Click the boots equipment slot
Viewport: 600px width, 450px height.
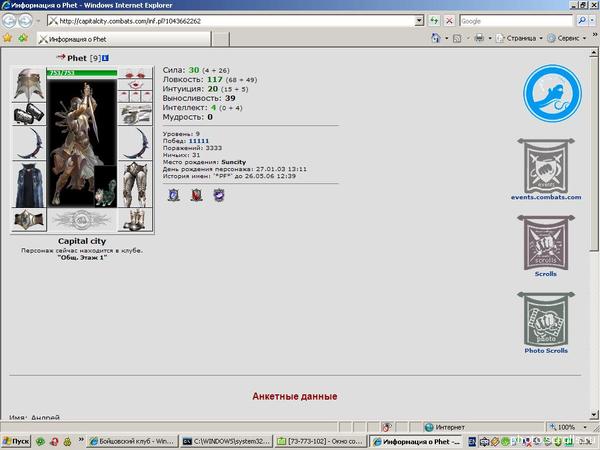click(x=135, y=220)
